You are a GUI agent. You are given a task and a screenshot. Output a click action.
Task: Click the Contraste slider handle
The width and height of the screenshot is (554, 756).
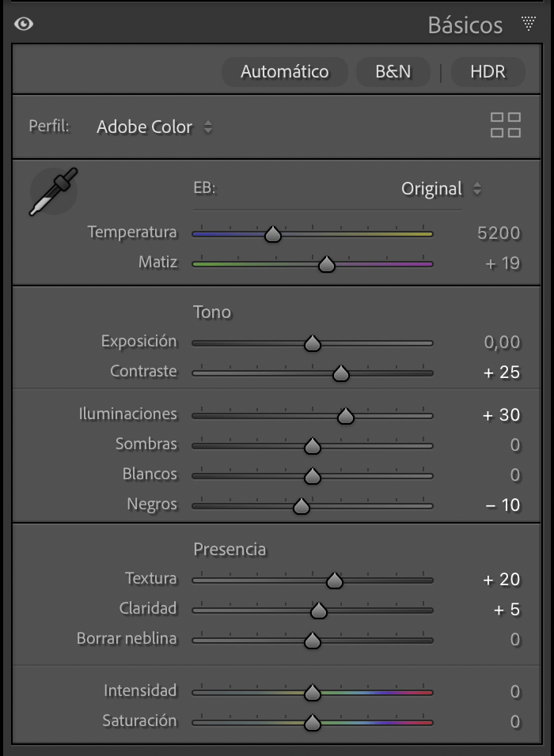click(341, 373)
